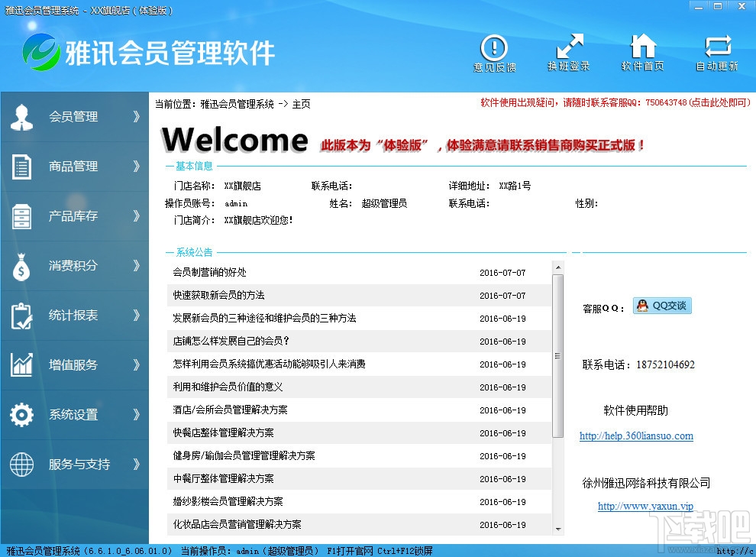756x557 pixels.
Task: Click the announcement list scrollbar thumb
Action: click(x=558, y=356)
